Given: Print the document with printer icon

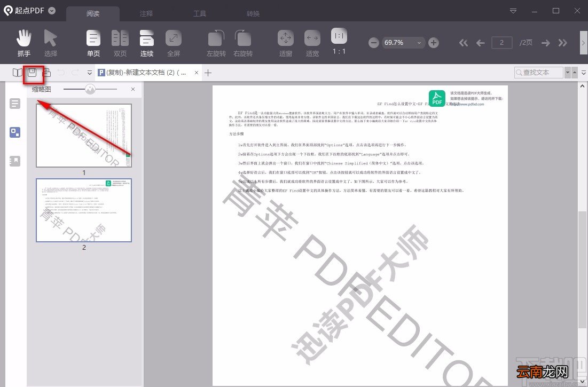Looking at the screenshot, I should [x=47, y=72].
